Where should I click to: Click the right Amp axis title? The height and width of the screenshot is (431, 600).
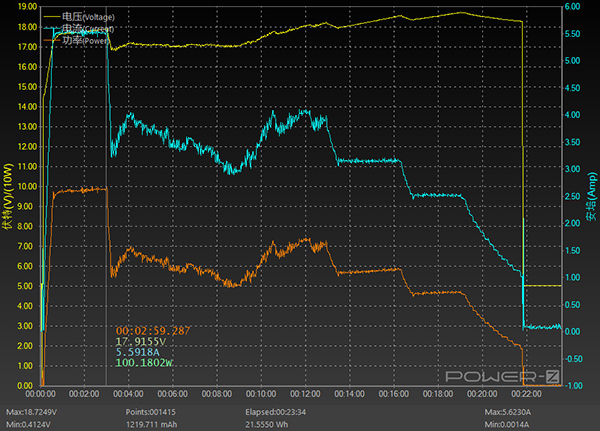(591, 195)
